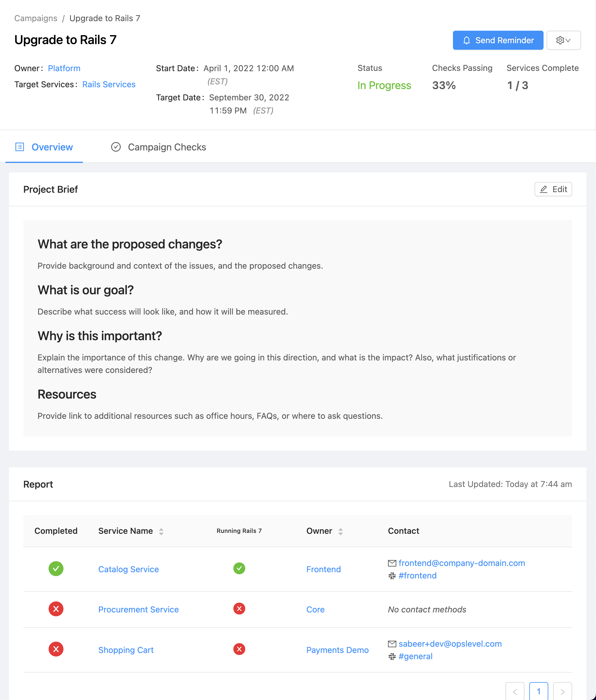Click the Last Updated timestamp
This screenshot has width=596, height=700.
(510, 484)
